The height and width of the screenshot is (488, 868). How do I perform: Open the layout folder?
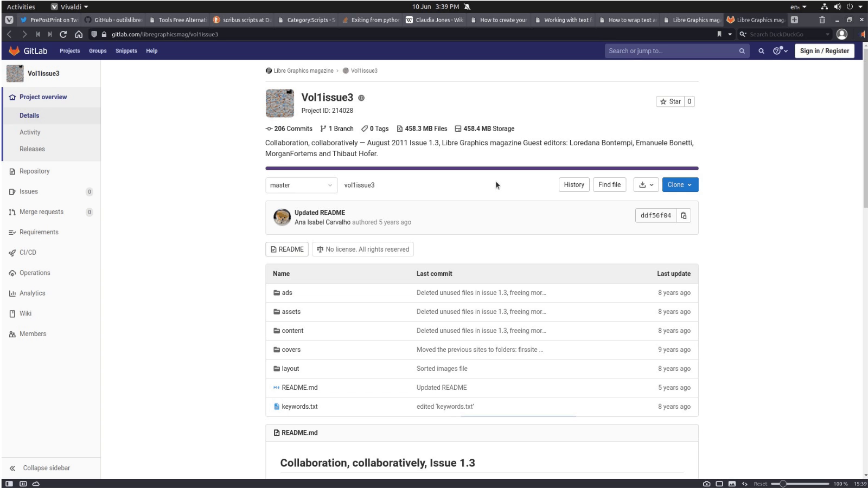290,369
